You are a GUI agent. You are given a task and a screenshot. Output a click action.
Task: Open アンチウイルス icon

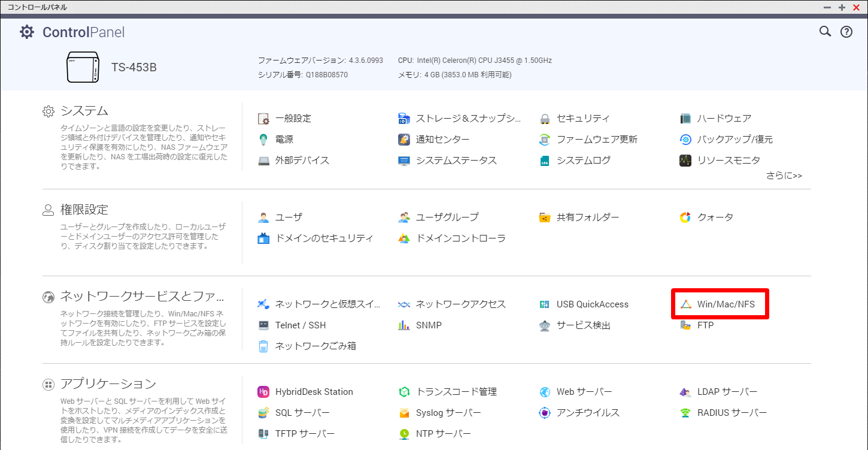pos(545,413)
